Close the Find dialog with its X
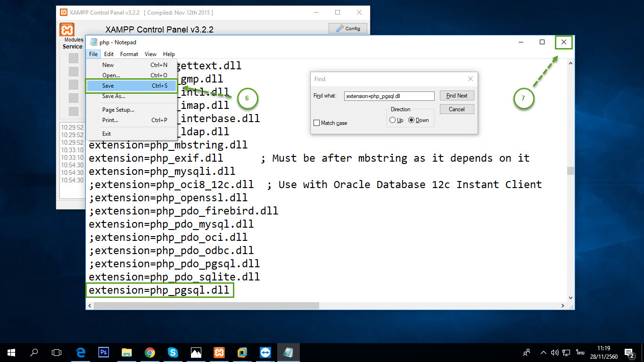 [470, 79]
